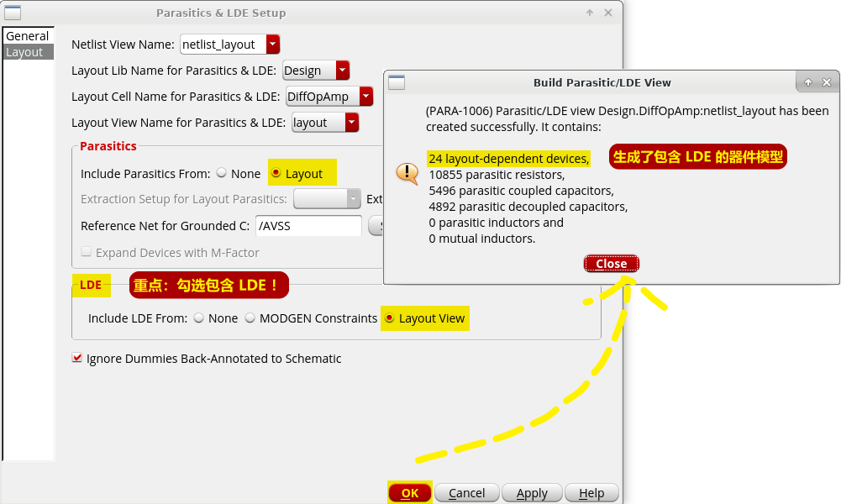Viewport: 841px width, 504px height.
Task: Click the warning icon in the message dialog
Action: pos(407,174)
